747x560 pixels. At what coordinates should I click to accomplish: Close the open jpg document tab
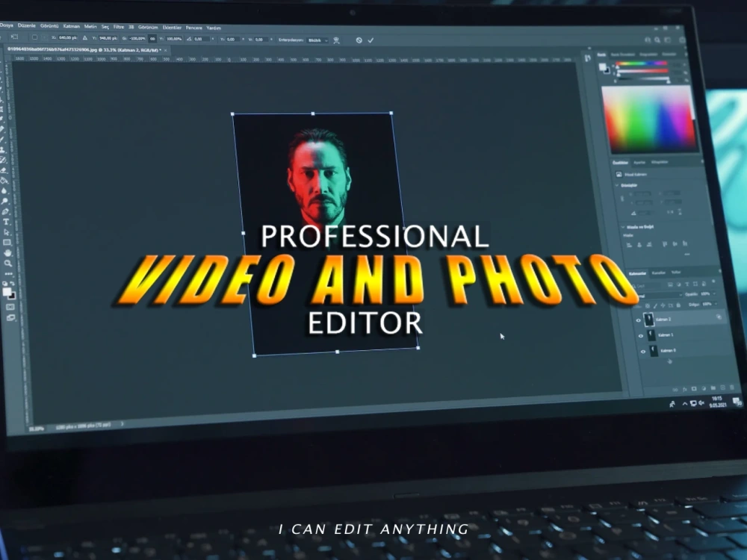165,50
